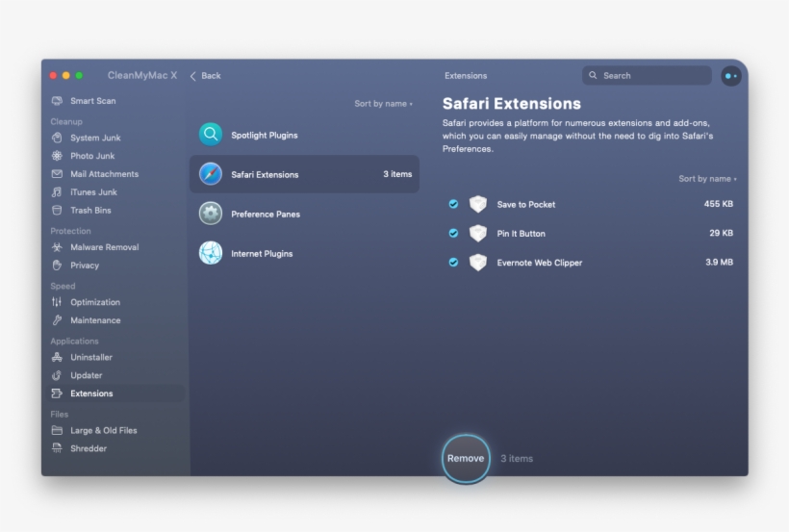This screenshot has width=789, height=532.
Task: Open Trash Bins icon
Action: click(57, 210)
